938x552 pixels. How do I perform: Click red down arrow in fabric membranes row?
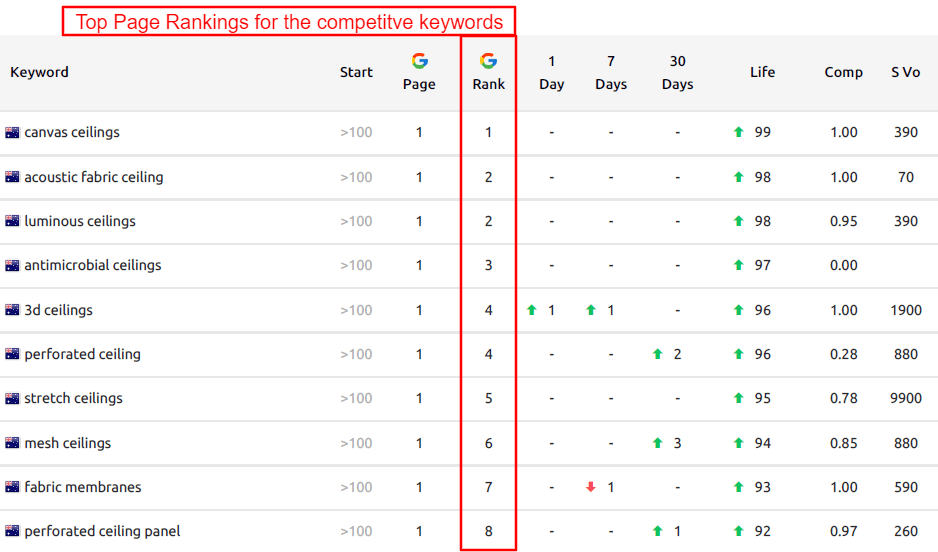tap(591, 487)
